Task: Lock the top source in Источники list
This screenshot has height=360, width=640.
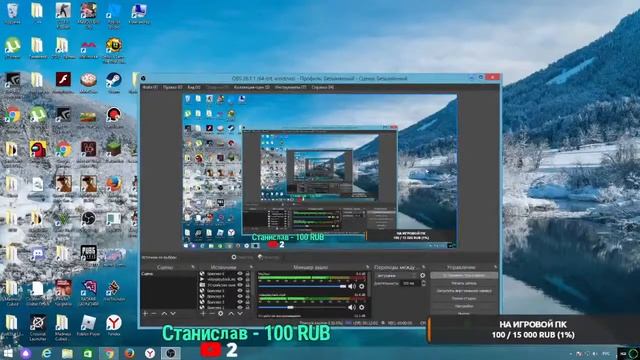Action: point(247,274)
